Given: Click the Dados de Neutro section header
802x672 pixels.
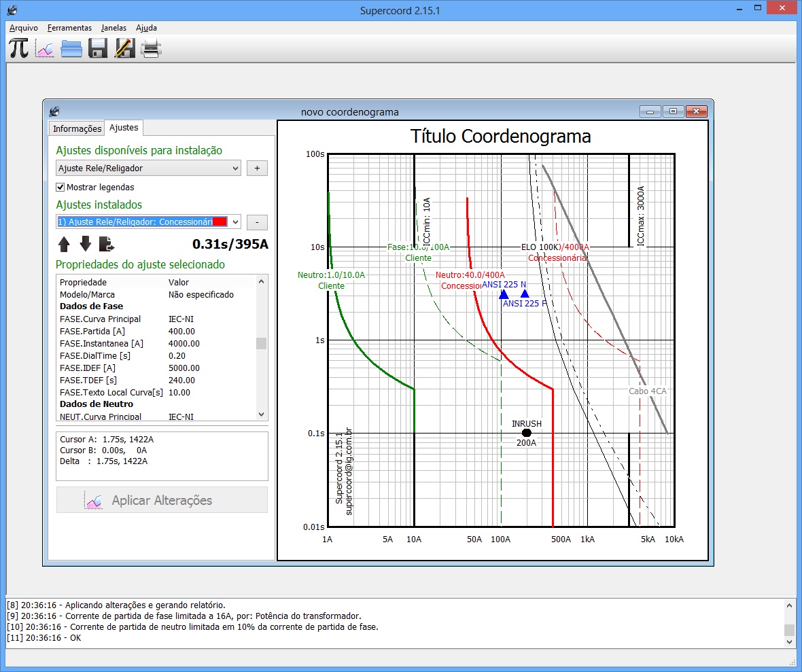Looking at the screenshot, I should point(96,404).
